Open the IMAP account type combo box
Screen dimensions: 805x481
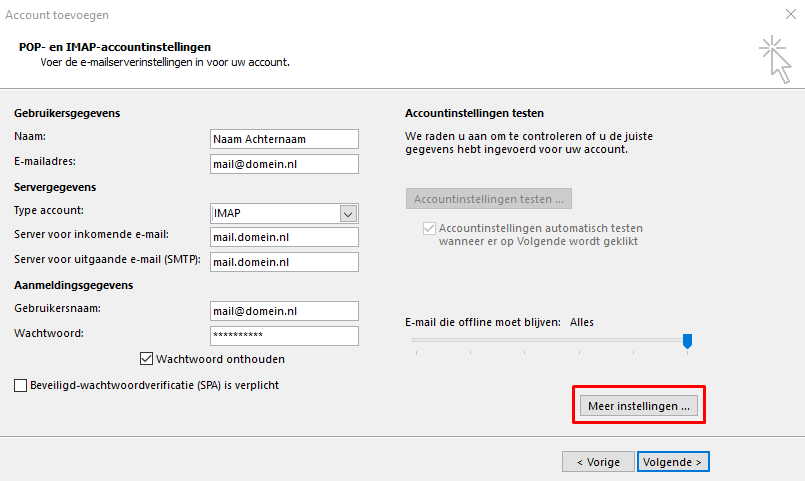pos(274,213)
